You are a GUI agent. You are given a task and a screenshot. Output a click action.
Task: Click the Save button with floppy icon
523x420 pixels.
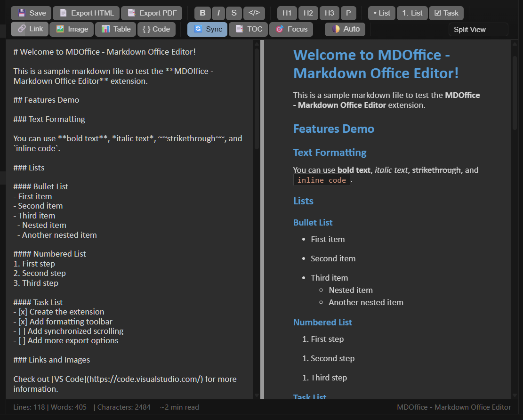click(x=31, y=13)
